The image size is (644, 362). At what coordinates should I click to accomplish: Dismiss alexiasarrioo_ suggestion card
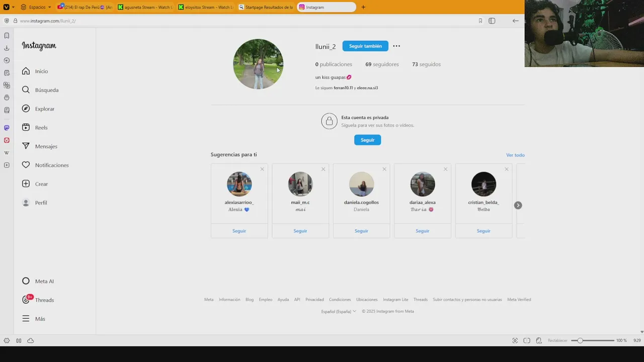pyautogui.click(x=262, y=169)
